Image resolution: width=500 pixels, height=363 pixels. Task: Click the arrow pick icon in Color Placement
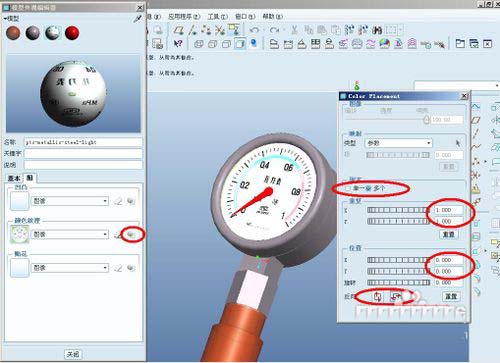coord(458,143)
